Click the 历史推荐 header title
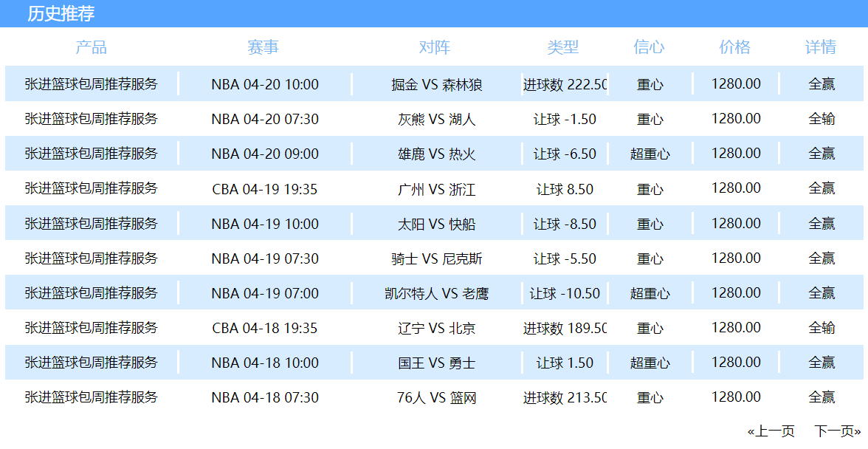This screenshot has height=449, width=868. (61, 13)
